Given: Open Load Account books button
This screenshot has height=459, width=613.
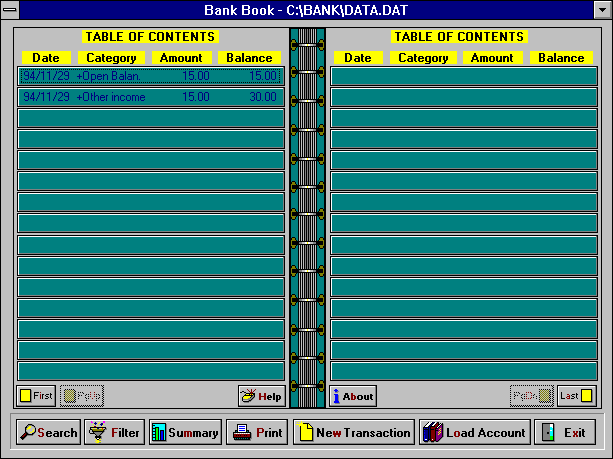Looking at the screenshot, I should [x=475, y=432].
